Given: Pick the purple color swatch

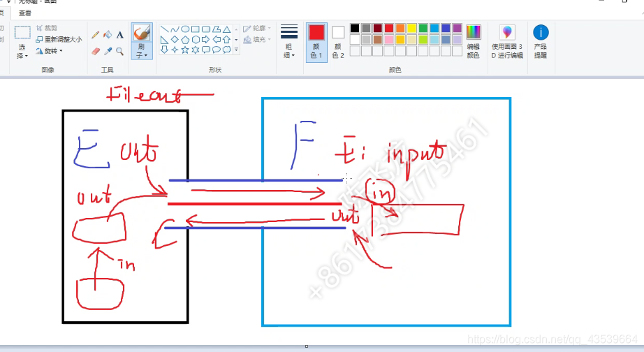Looking at the screenshot, I should [457, 28].
